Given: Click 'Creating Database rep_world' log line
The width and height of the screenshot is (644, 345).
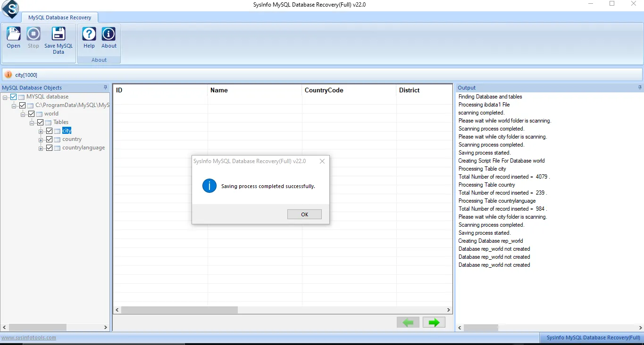Looking at the screenshot, I should [x=491, y=241].
